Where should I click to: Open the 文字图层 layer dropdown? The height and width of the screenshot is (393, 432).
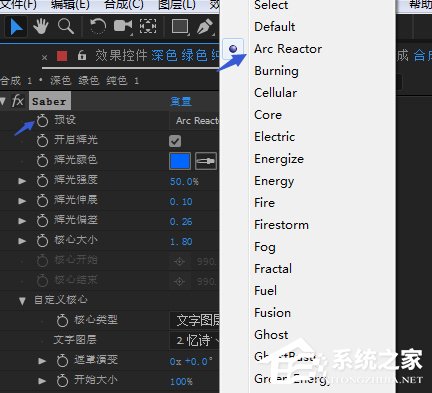coord(195,340)
